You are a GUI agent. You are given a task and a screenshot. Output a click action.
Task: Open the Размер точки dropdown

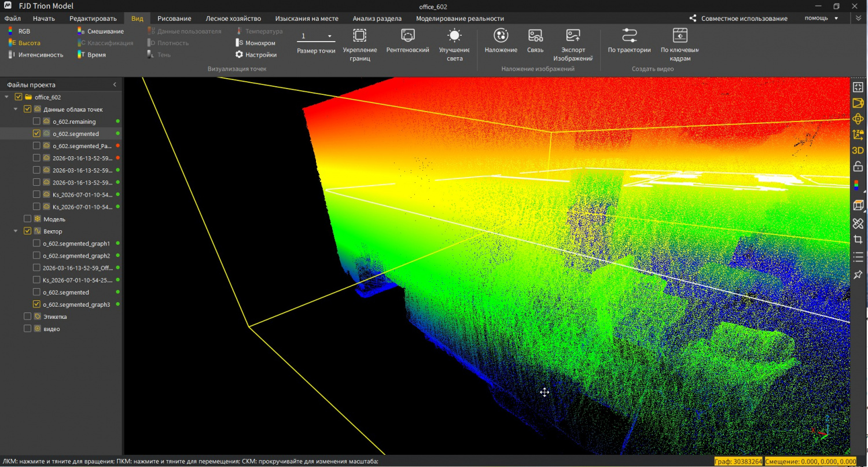pos(316,36)
